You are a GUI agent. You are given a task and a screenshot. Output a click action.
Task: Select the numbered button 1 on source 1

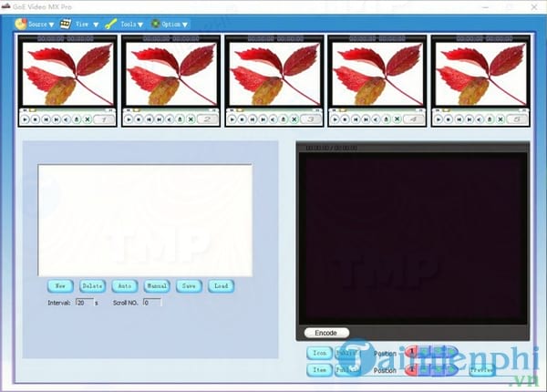pyautogui.click(x=104, y=119)
